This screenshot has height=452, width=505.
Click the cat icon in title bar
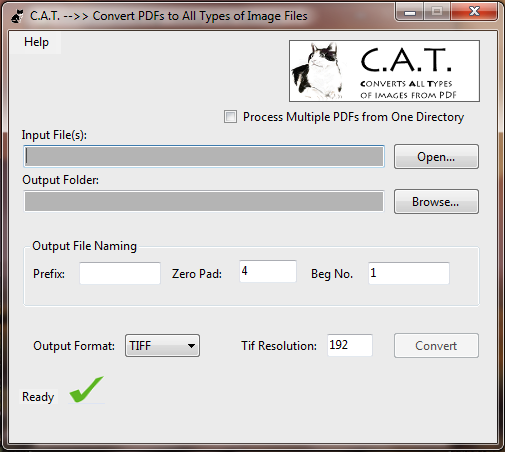[17, 16]
